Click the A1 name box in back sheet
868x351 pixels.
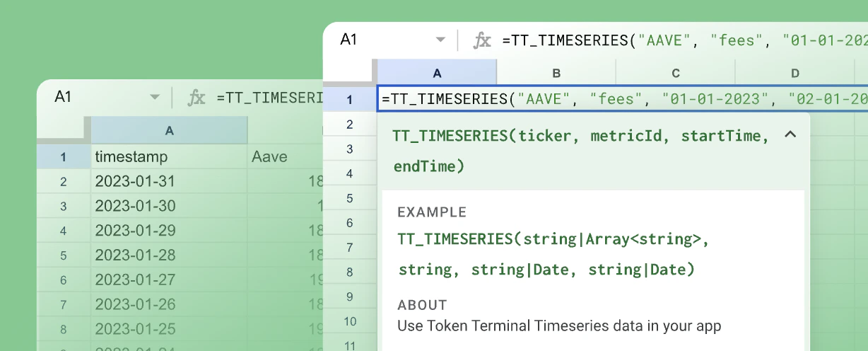click(64, 97)
